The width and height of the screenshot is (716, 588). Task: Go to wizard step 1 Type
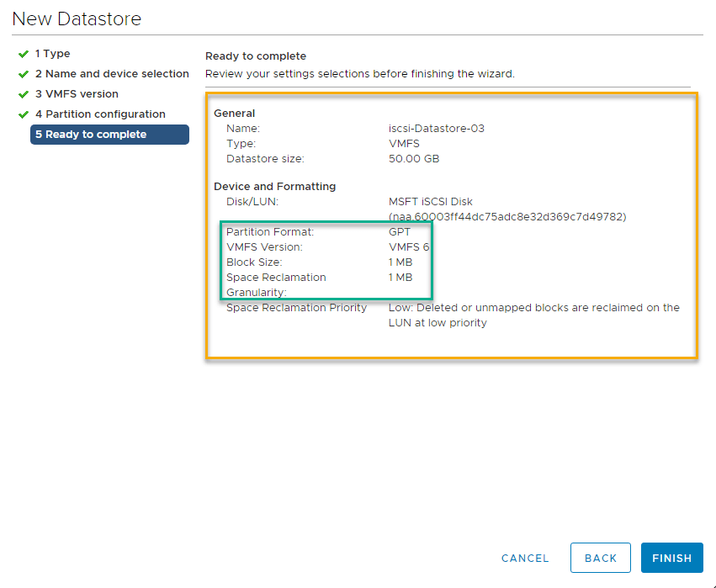pos(52,54)
